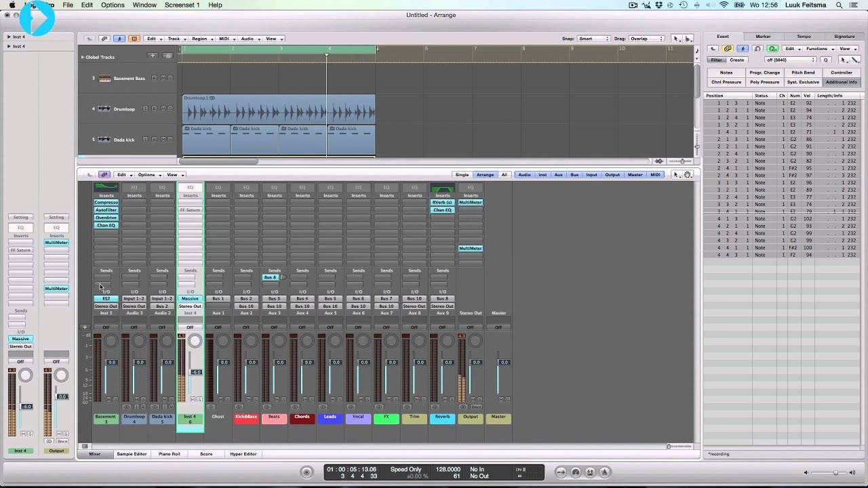Click the FF Saturn insert slot

pos(190,210)
